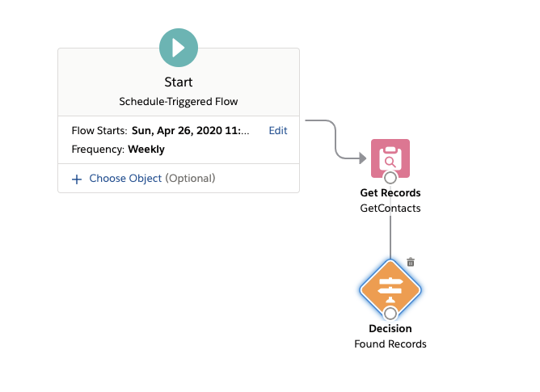This screenshot has width=540, height=392.
Task: Open the Edit link for flow schedule
Action: click(x=278, y=130)
